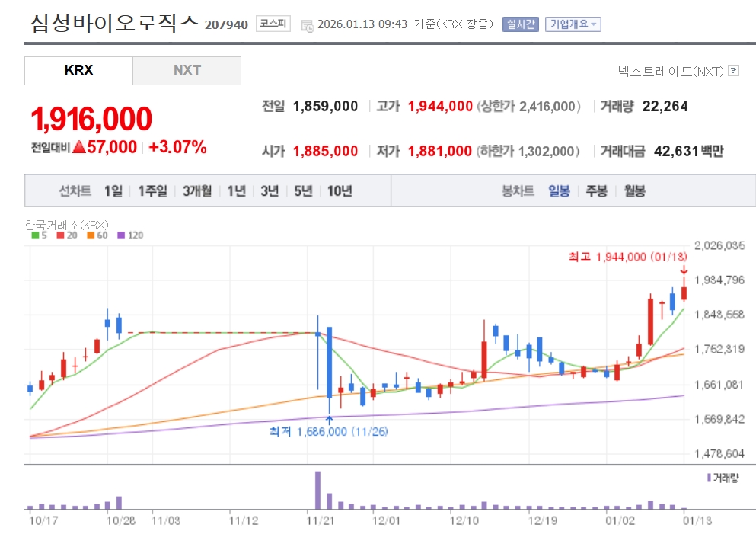The width and height of the screenshot is (756, 547).
Task: Click the stock code 207940
Action: click(x=226, y=24)
